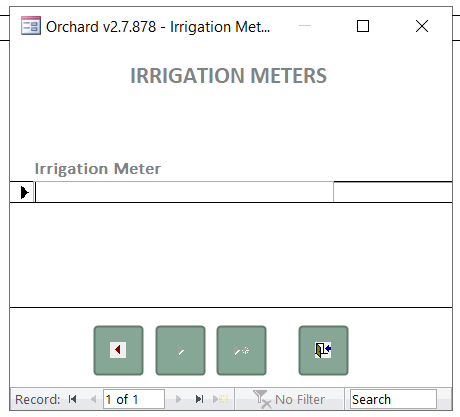Screen dimensions: 460x417
Task: Toggle the No Filter indicator
Action: (289, 399)
